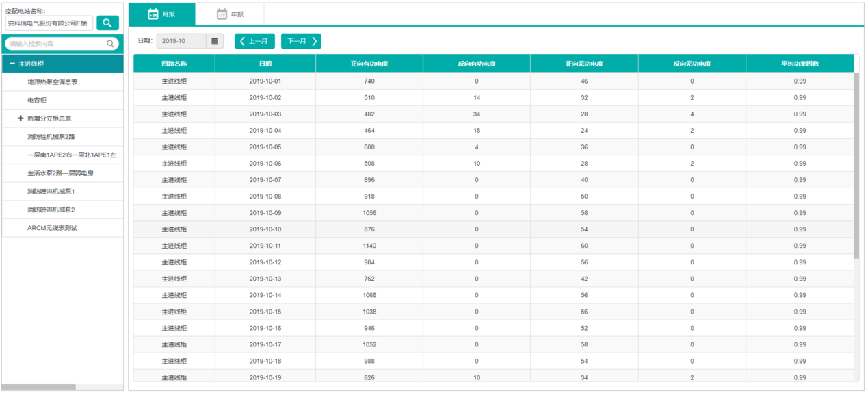Focus the 变配电站名称 substation name field
Image resolution: width=868 pixels, height=393 pixels.
(x=49, y=23)
